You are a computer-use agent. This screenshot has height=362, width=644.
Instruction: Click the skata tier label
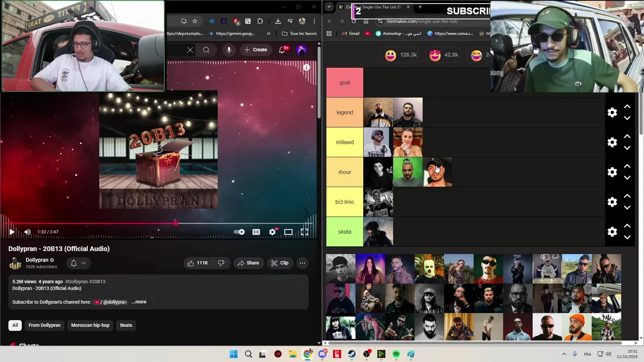[x=345, y=232]
